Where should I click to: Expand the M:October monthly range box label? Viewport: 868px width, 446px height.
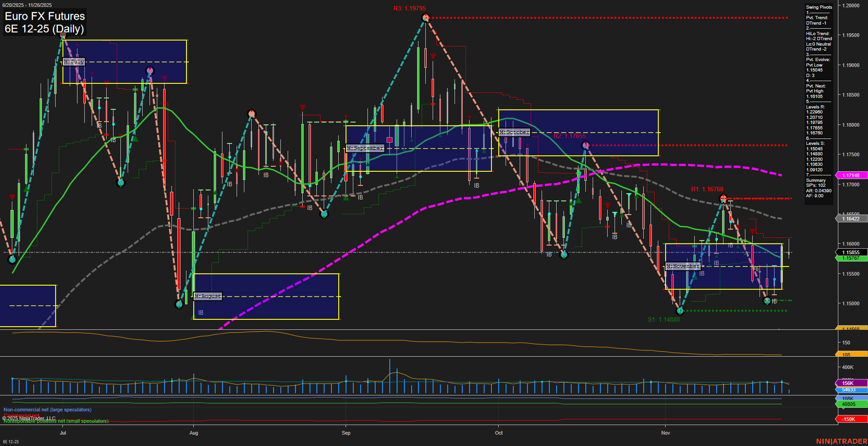(514, 132)
